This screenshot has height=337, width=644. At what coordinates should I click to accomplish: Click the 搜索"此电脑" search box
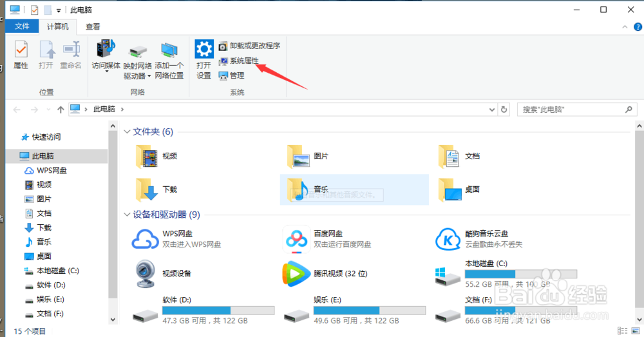tap(577, 110)
